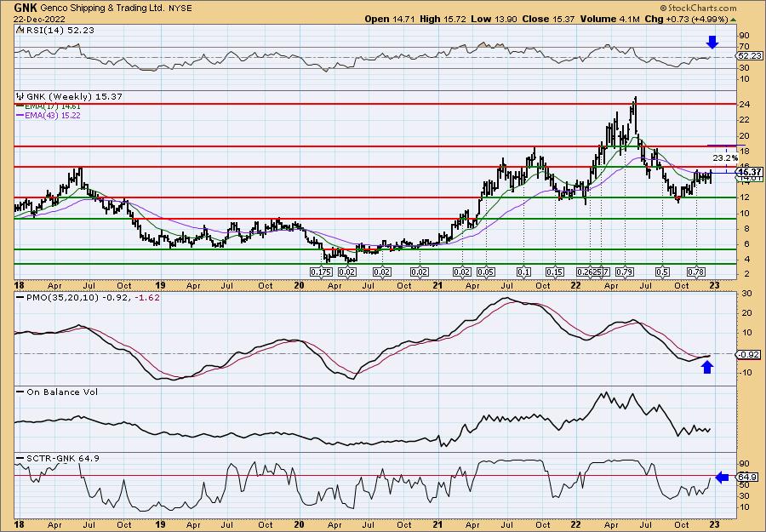The height and width of the screenshot is (532, 766).
Task: Click the 70 level label on RSI axis
Action: coord(745,48)
